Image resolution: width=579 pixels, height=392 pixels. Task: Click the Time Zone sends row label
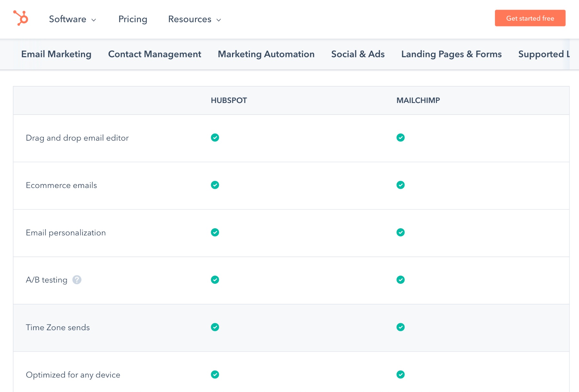[x=58, y=327]
